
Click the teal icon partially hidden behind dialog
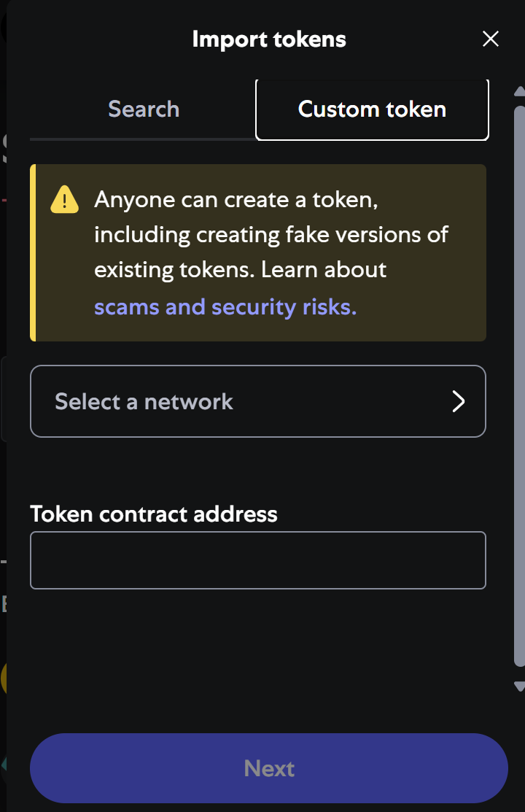4,764
